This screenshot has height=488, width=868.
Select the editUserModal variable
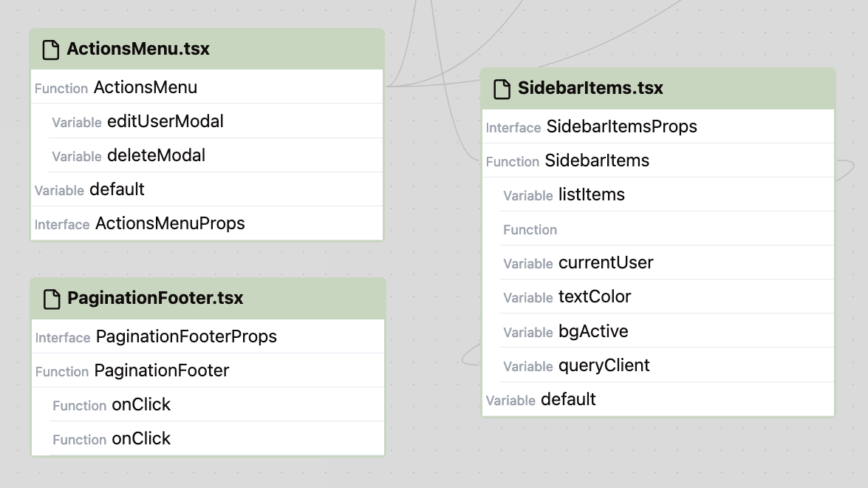(165, 121)
